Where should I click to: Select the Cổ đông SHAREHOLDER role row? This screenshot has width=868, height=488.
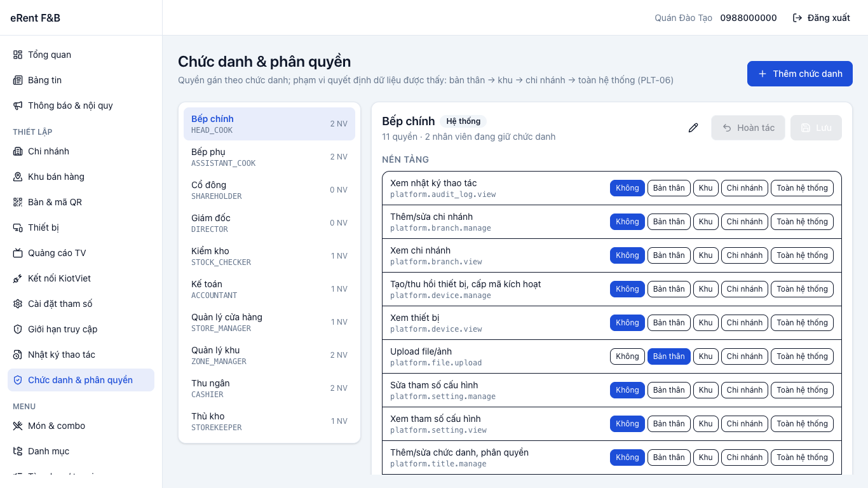(269, 190)
